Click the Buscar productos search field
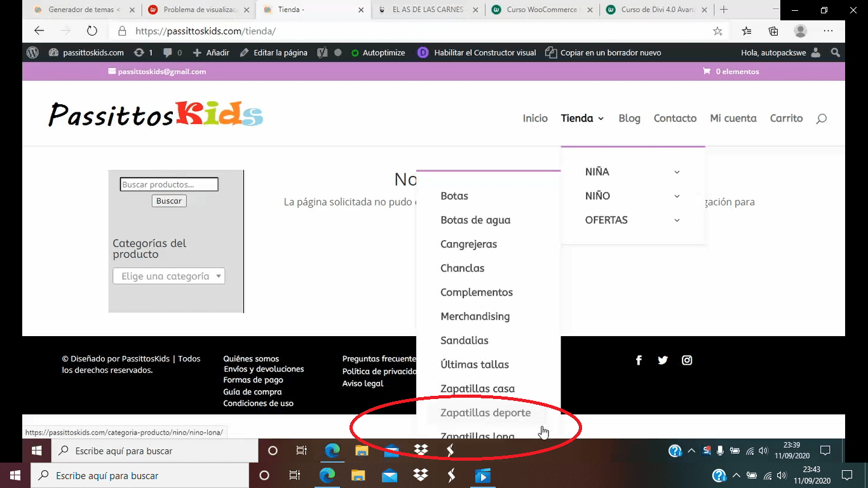This screenshot has width=868, height=488. 169,184
